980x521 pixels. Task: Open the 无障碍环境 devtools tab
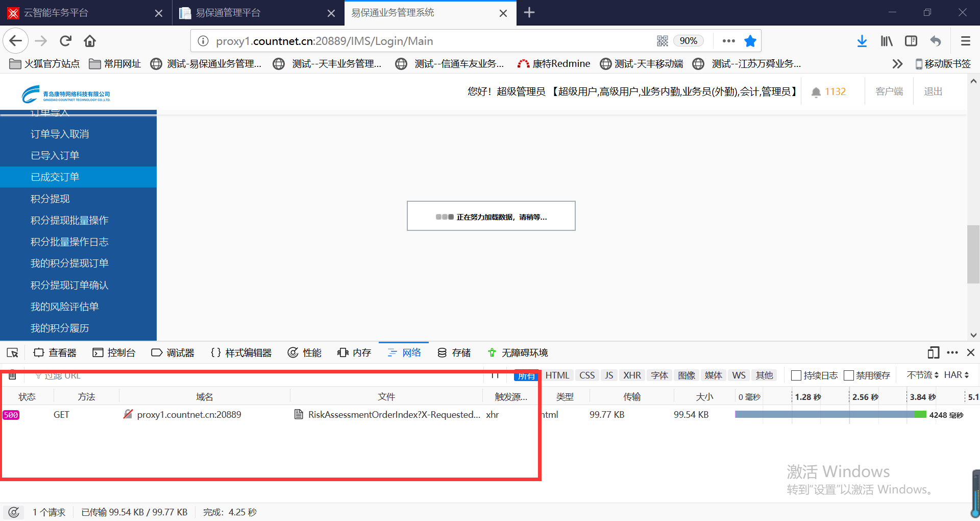518,353
